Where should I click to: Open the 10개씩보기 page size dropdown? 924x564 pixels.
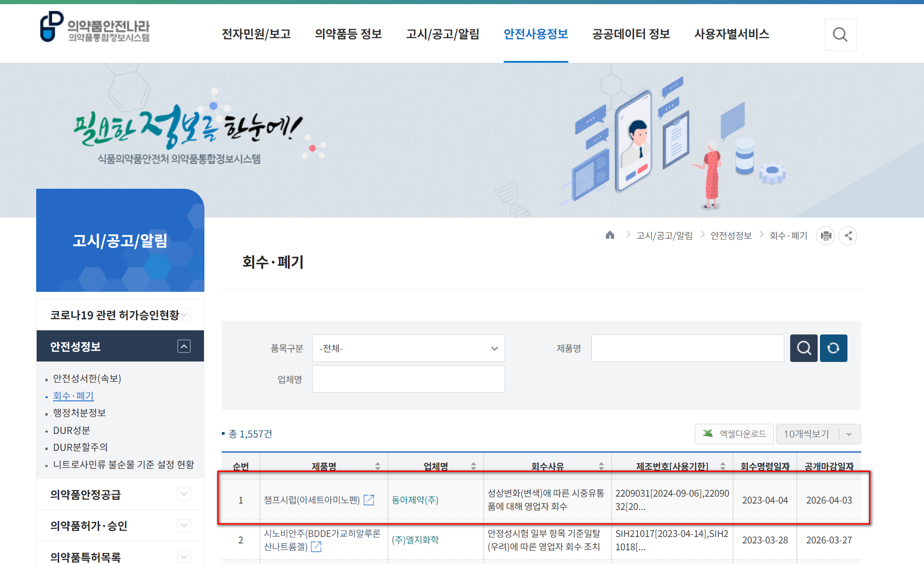click(x=818, y=434)
